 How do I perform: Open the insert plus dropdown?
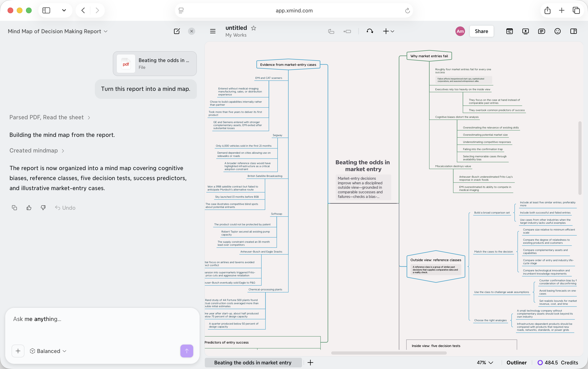[389, 31]
